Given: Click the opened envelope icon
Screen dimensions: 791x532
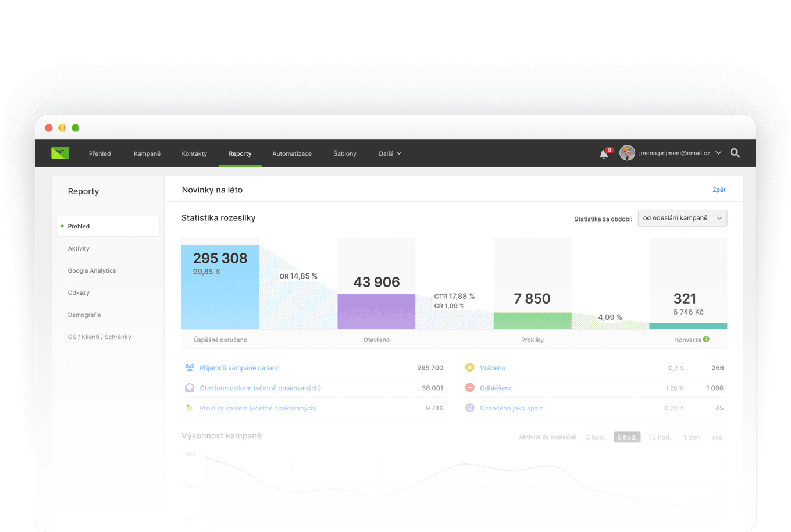Looking at the screenshot, I should [x=190, y=388].
